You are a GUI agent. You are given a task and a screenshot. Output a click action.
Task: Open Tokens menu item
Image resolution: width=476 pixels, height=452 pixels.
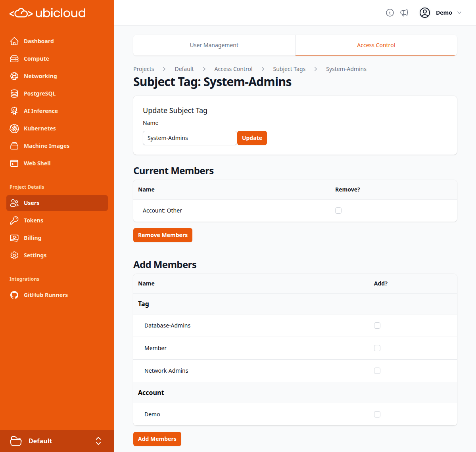[x=57, y=220]
